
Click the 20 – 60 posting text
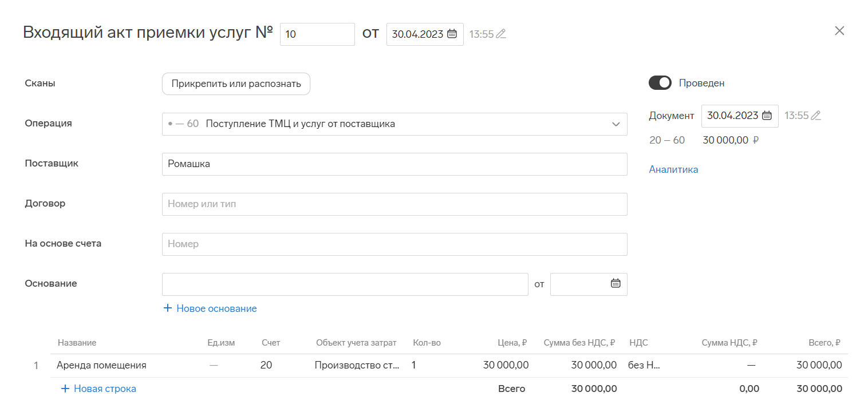[667, 140]
